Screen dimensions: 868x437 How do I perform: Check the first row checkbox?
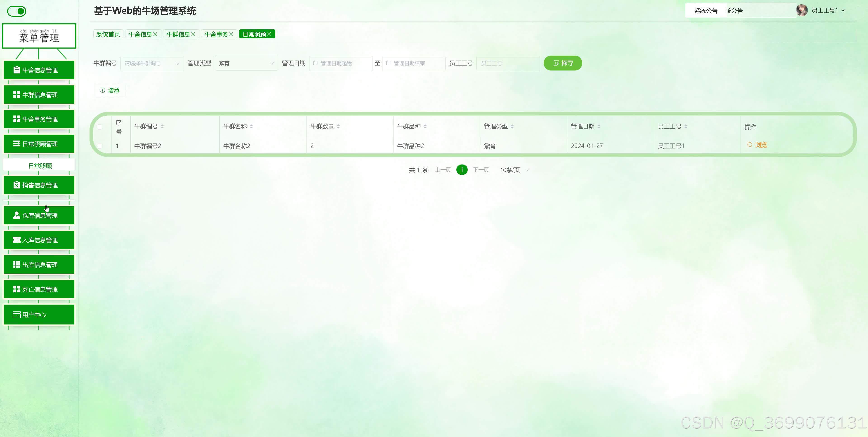[100, 146]
